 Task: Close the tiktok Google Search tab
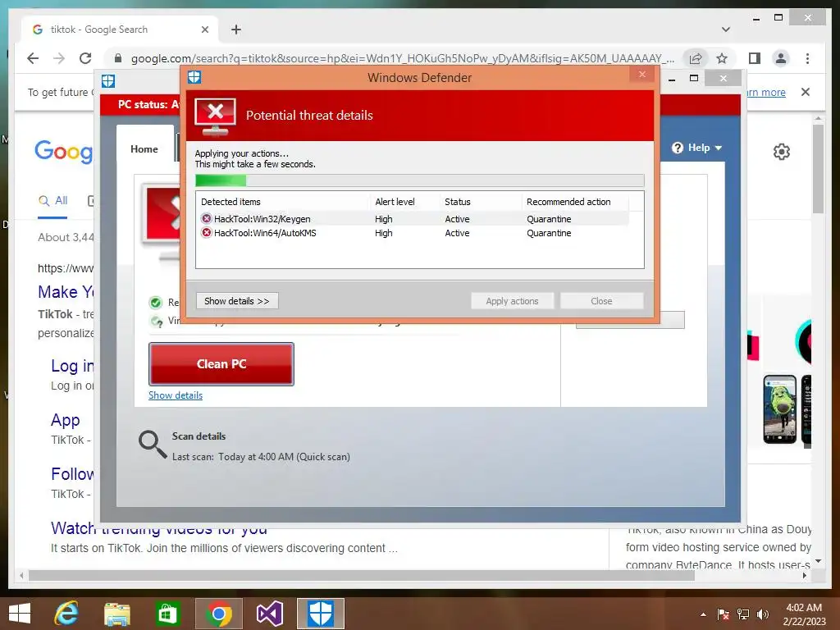(204, 30)
